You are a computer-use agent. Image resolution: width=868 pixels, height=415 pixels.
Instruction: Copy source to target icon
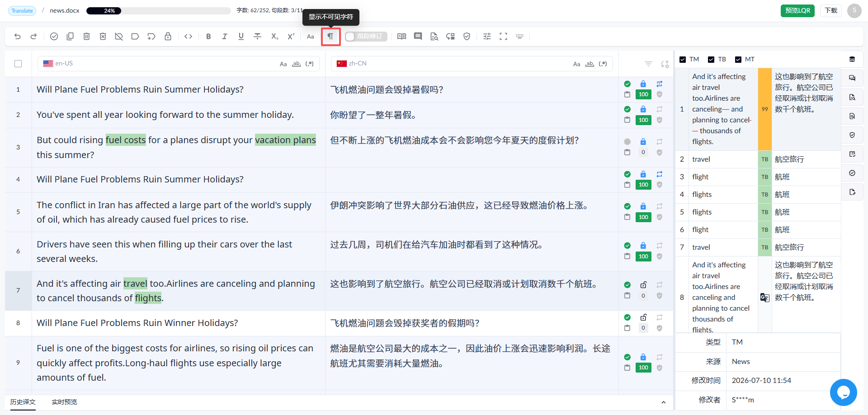70,37
